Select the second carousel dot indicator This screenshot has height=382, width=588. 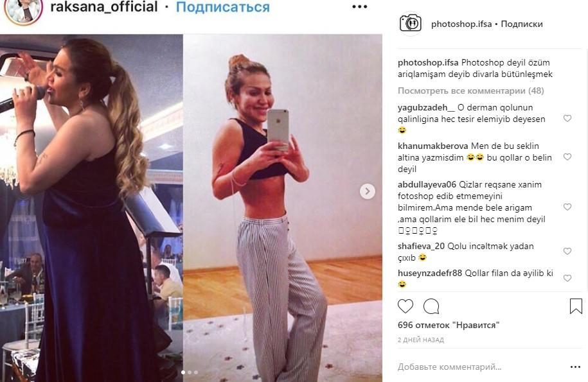tap(190, 372)
